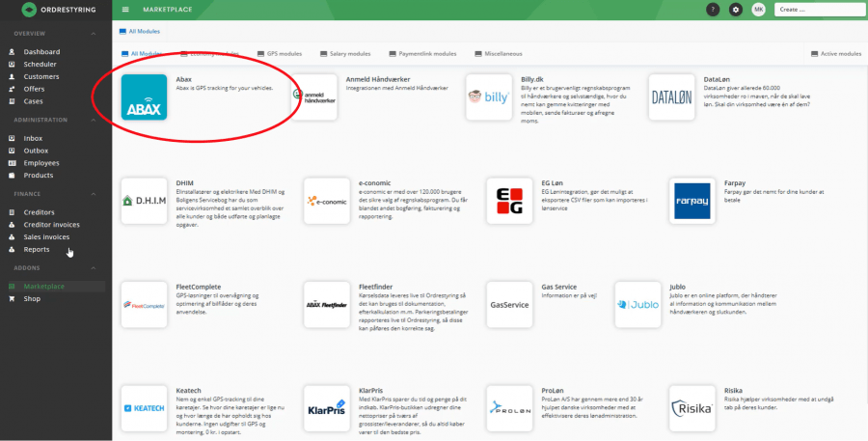Open the Jublo module logo
Image resolution: width=868 pixels, height=441 pixels.
637,304
